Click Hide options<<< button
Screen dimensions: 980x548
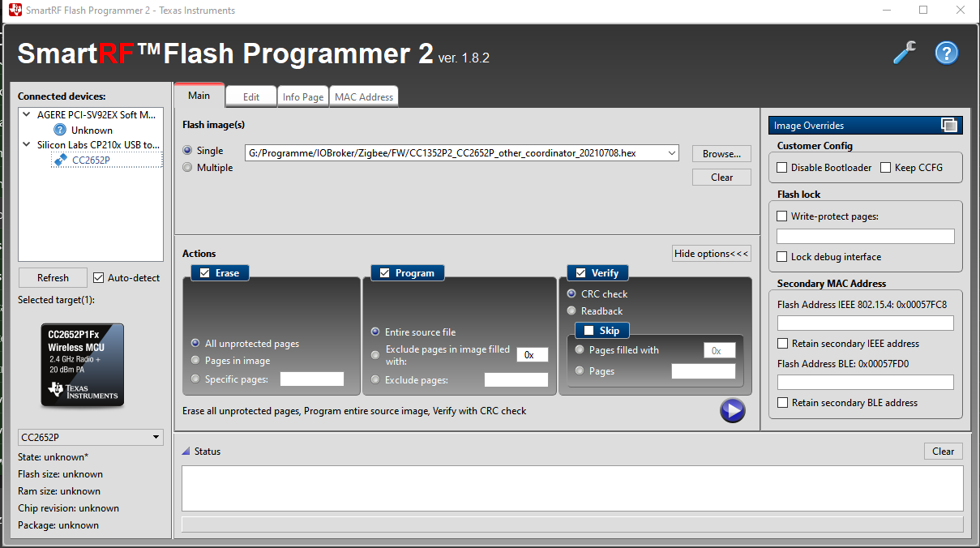point(712,254)
